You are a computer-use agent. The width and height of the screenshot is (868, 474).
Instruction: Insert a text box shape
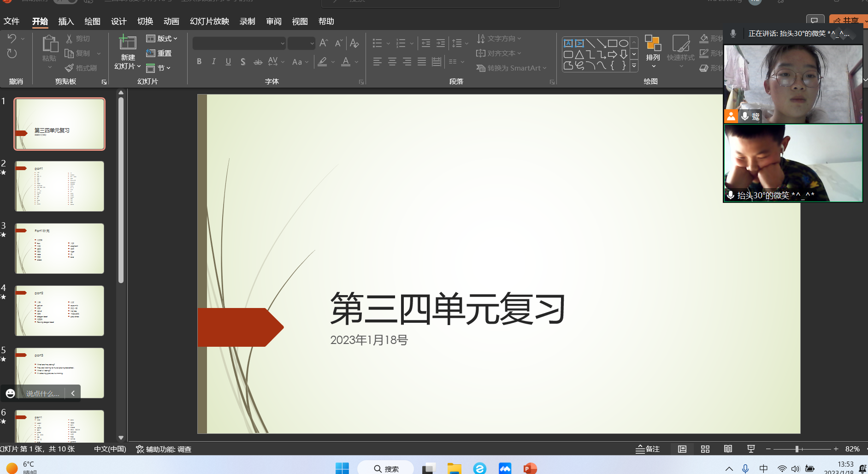568,43
